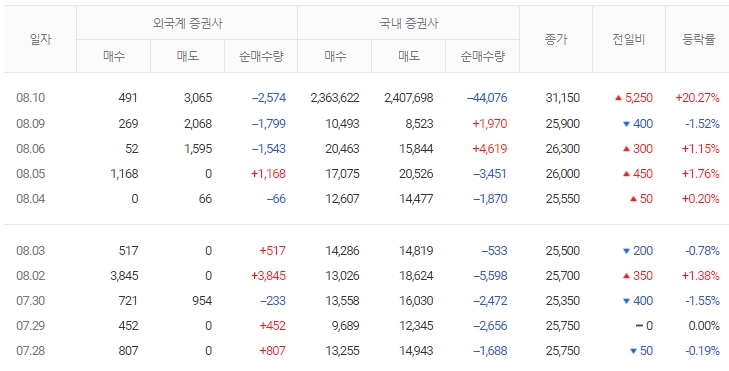Viewport: 729px width, 371px height.
Task: Click domestic net value +1,970
Action: pos(490,124)
